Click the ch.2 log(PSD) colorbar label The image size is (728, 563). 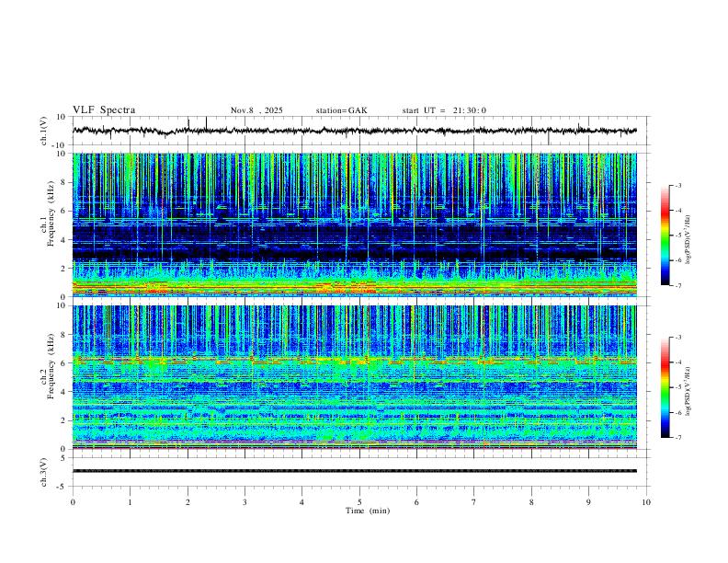pos(688,391)
